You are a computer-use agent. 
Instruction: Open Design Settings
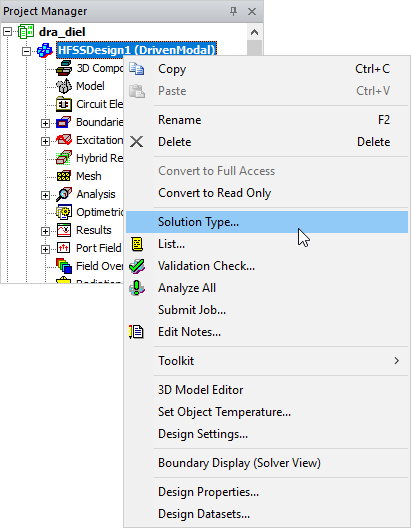pyautogui.click(x=267, y=434)
